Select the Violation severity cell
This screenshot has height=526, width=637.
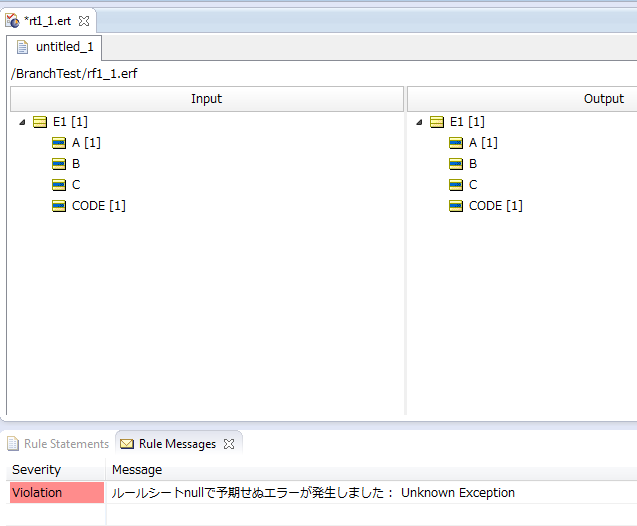[57, 493]
